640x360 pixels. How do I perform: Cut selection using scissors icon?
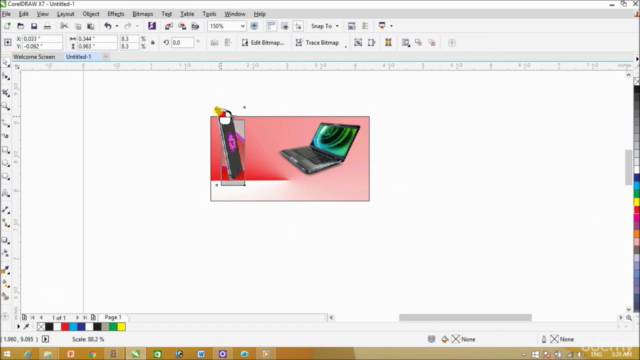(64, 26)
